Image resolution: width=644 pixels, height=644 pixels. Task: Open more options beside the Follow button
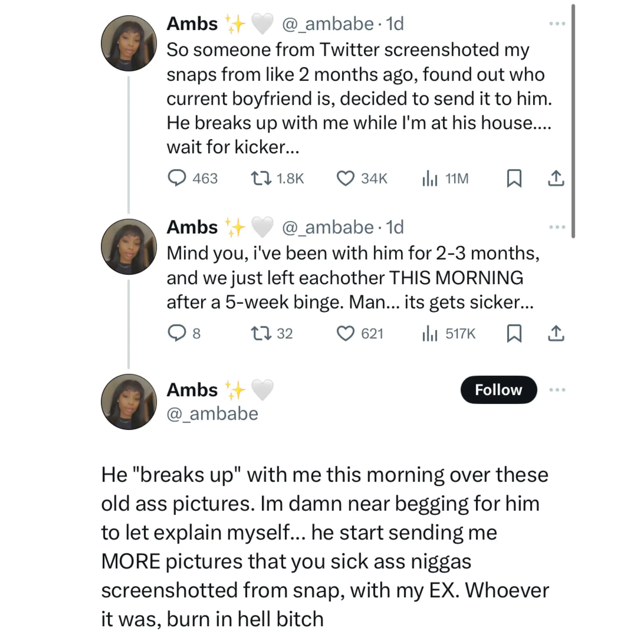[557, 390]
